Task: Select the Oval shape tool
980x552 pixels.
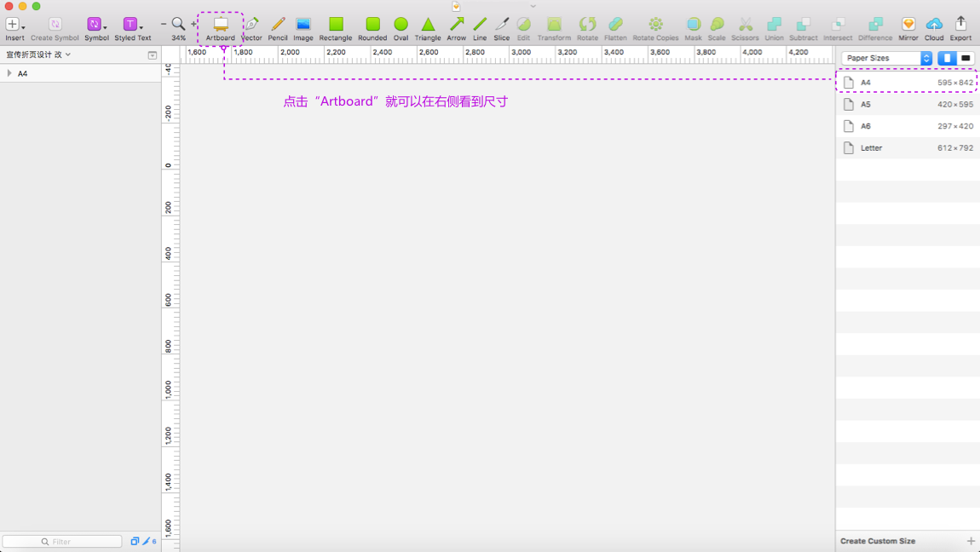Action: coord(401,28)
